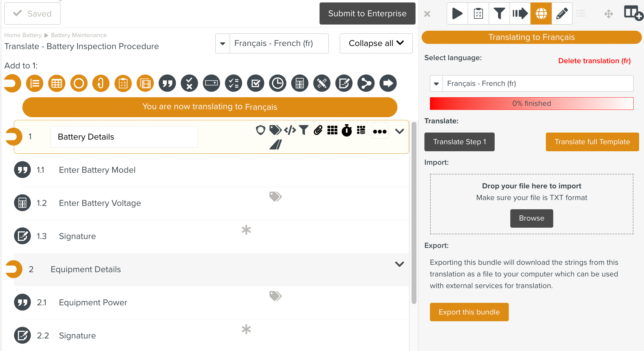
Task: Collapse the Equipment Details section chevron
Action: (x=399, y=264)
